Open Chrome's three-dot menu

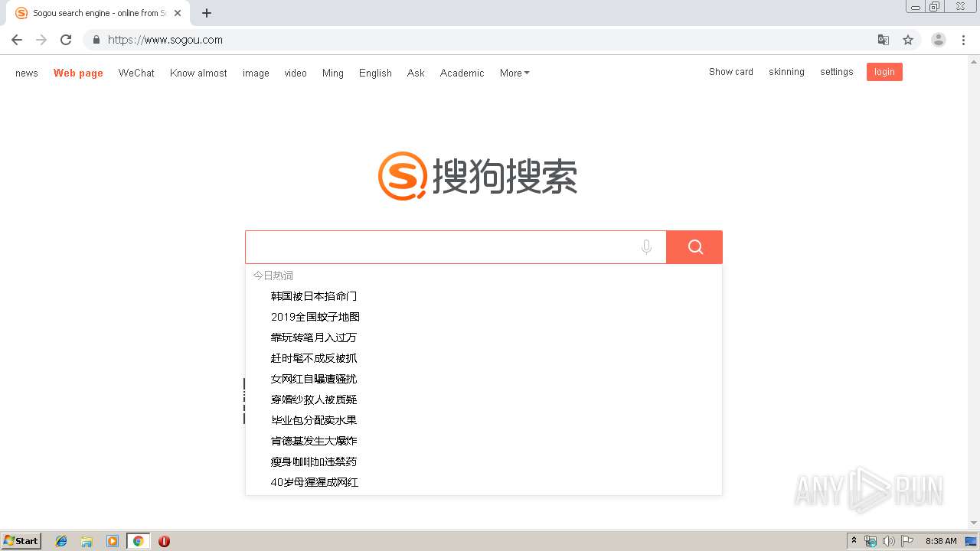[963, 40]
